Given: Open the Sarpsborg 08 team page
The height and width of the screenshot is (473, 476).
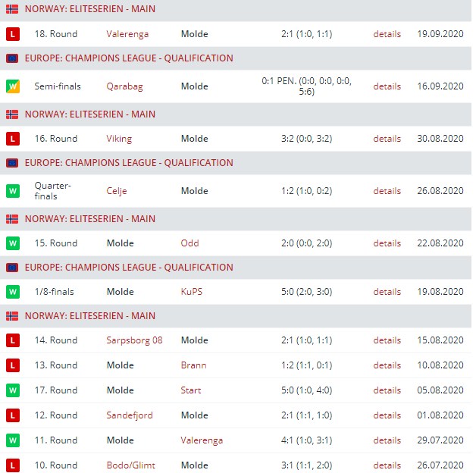Looking at the screenshot, I should point(134,340).
